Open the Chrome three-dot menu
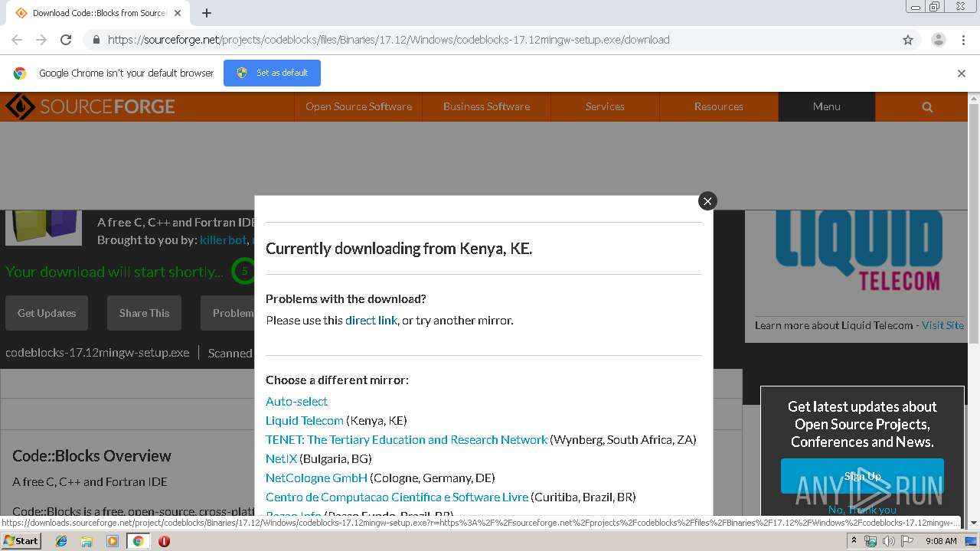The height and width of the screenshot is (551, 980). tap(963, 40)
